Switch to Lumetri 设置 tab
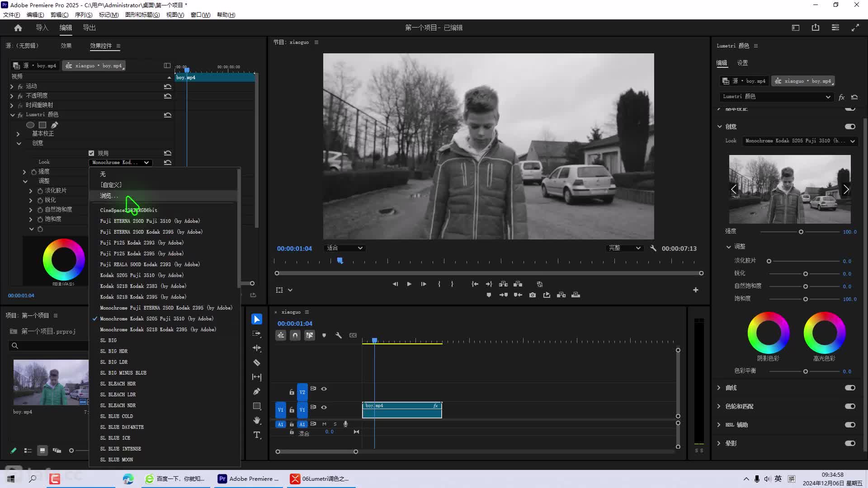 742,63
